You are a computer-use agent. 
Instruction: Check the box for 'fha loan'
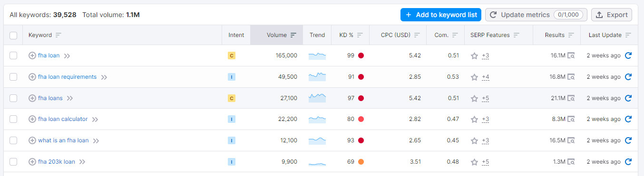coord(13,56)
